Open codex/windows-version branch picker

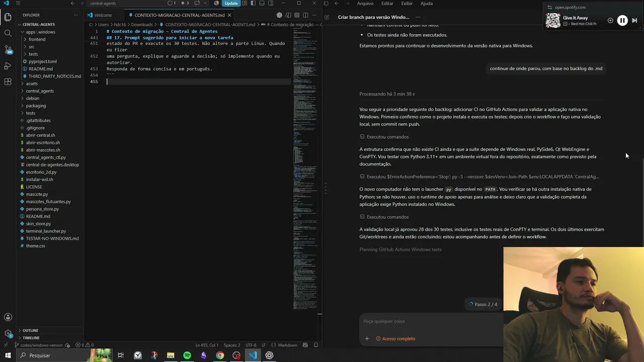coord(39,345)
